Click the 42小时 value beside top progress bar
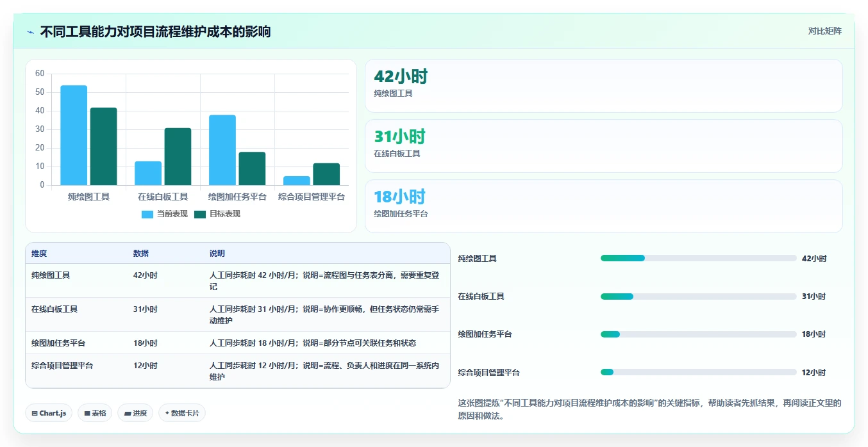Viewport: 868px width, 447px height. 814,259
